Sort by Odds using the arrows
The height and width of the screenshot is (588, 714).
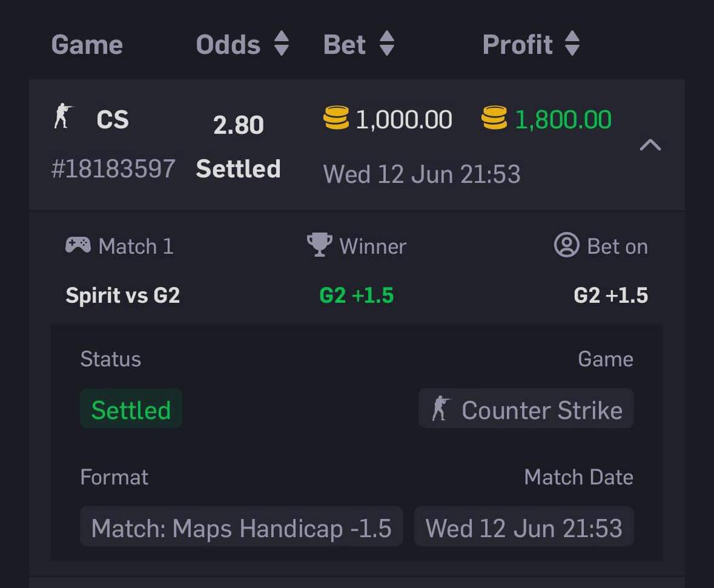point(282,43)
